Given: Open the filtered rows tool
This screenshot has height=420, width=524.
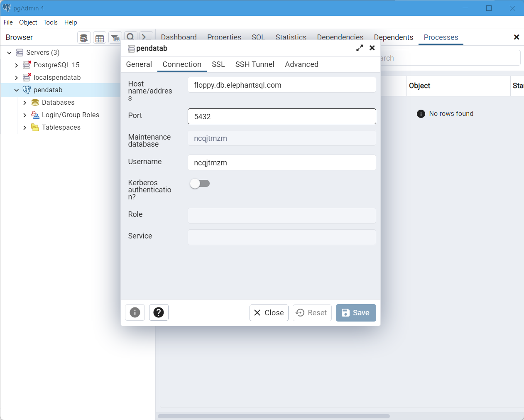Looking at the screenshot, I should click(115, 37).
